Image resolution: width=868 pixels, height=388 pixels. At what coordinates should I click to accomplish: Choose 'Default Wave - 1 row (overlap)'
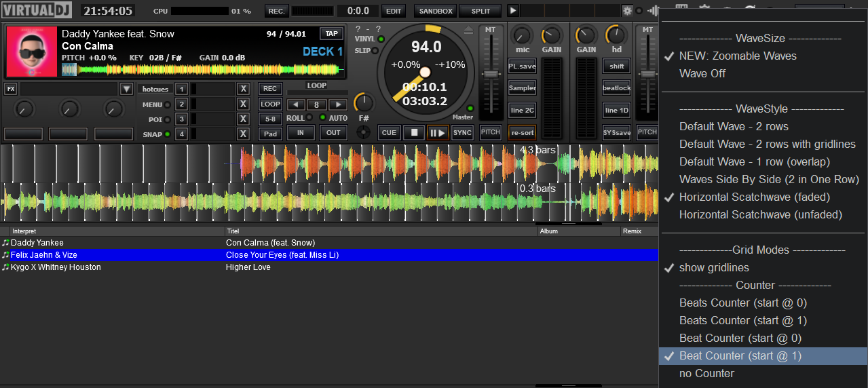[x=755, y=161]
